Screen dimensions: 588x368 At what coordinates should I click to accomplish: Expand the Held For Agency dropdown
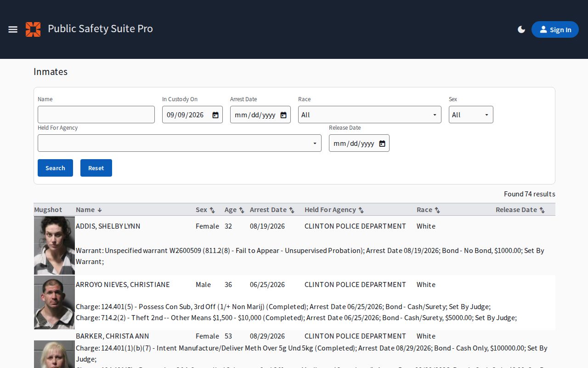click(180, 143)
